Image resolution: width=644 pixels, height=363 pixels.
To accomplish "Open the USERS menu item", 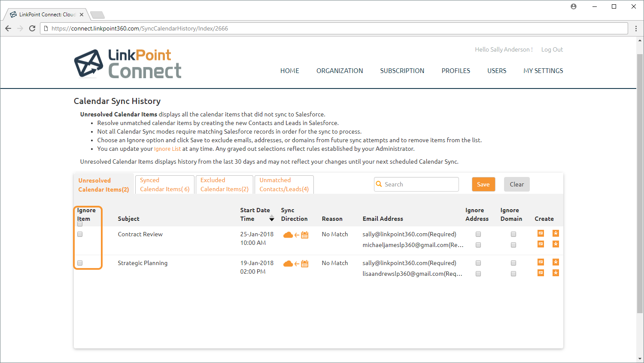I will tap(497, 71).
